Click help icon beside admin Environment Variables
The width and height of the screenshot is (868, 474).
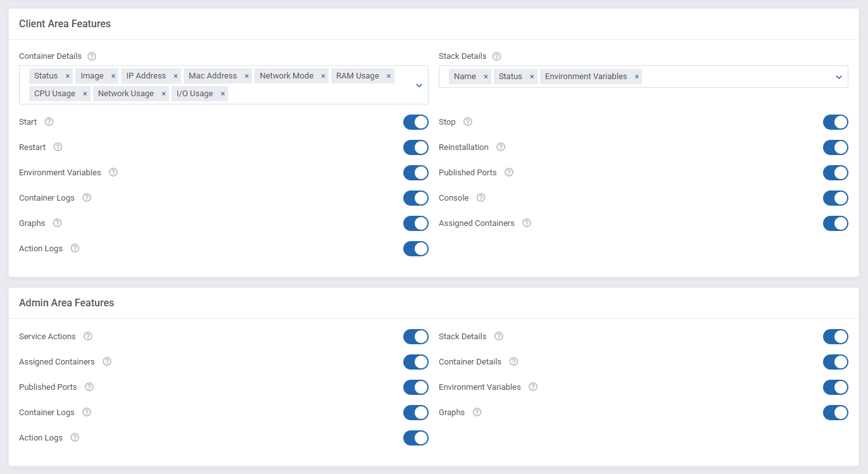coord(533,387)
